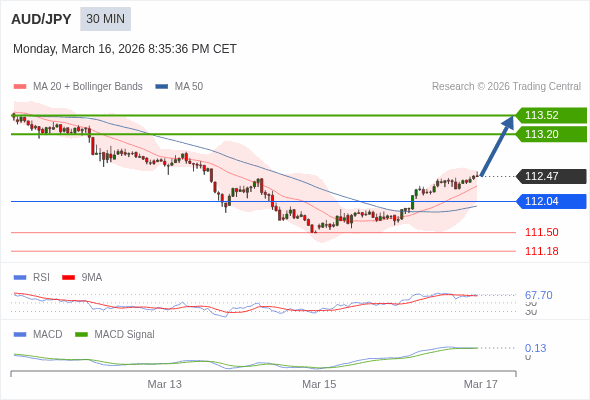Click the RSI value 67.70
590x400 pixels.
point(539,295)
